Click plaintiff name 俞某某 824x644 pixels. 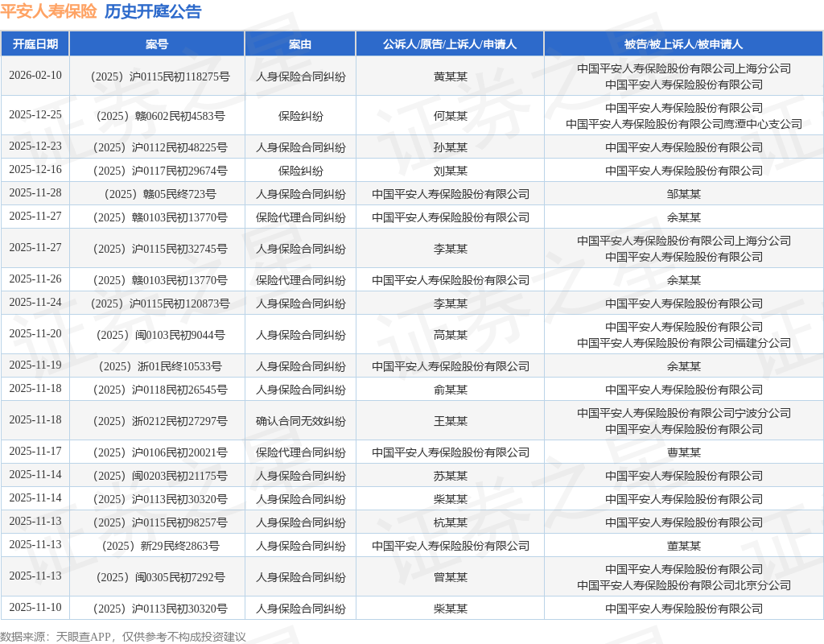click(451, 390)
